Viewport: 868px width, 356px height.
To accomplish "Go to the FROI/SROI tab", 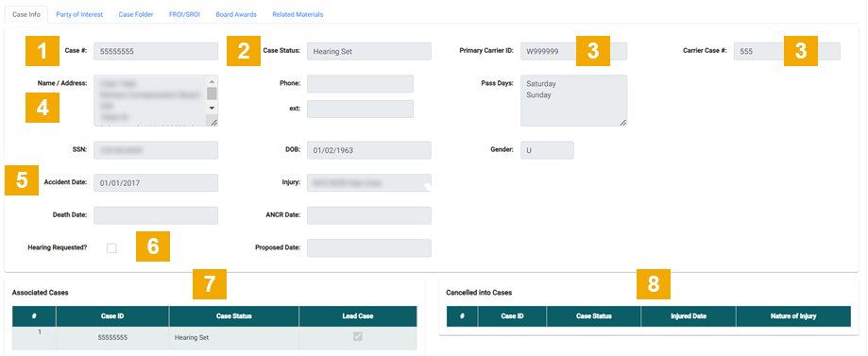I will [x=184, y=14].
